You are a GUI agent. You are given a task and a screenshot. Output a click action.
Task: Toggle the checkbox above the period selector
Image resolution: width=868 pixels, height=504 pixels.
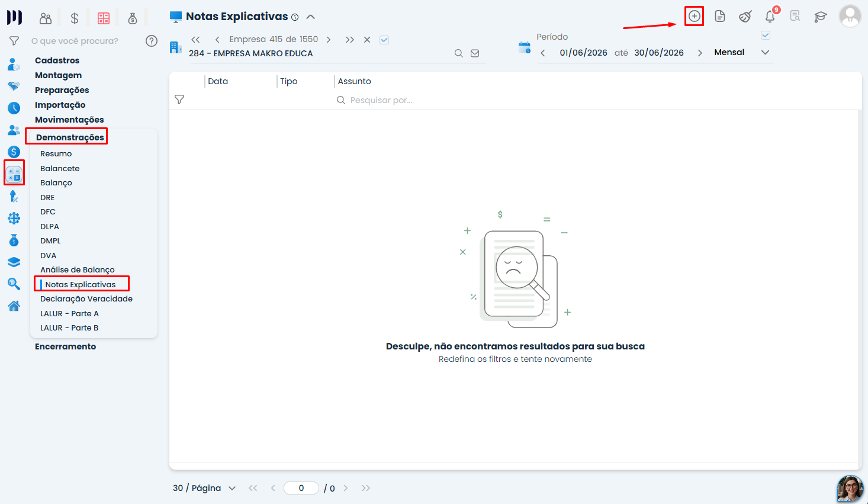point(766,36)
